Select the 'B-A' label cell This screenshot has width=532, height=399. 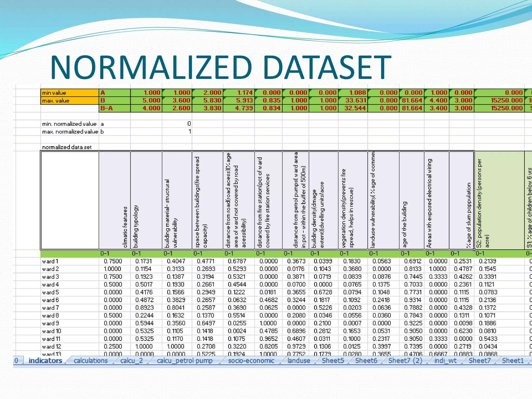[115, 108]
